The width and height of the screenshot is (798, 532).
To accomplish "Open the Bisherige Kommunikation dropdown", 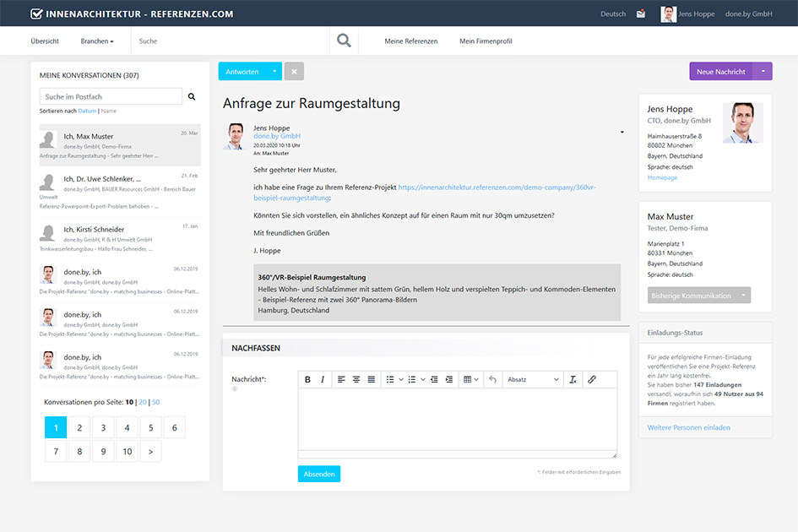I will tap(699, 296).
